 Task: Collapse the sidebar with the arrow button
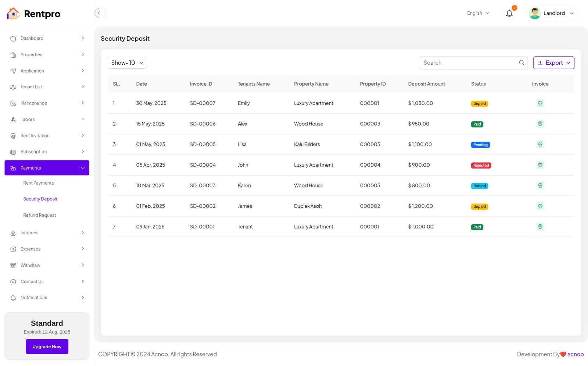click(99, 13)
